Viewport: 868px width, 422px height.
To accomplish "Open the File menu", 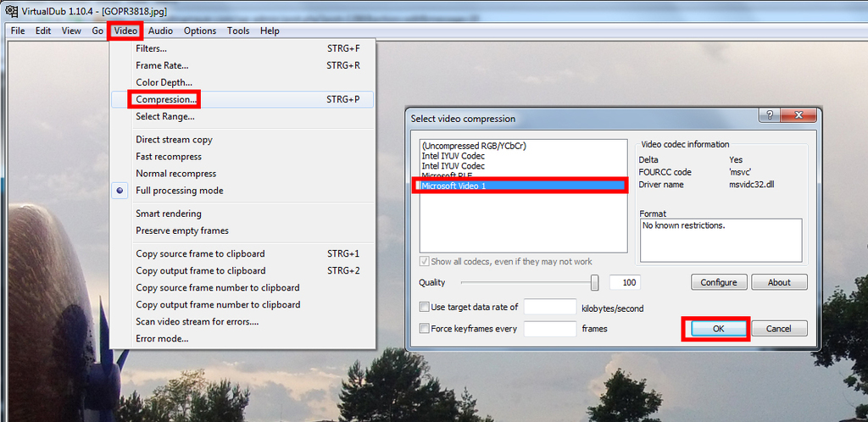I will click(x=18, y=31).
